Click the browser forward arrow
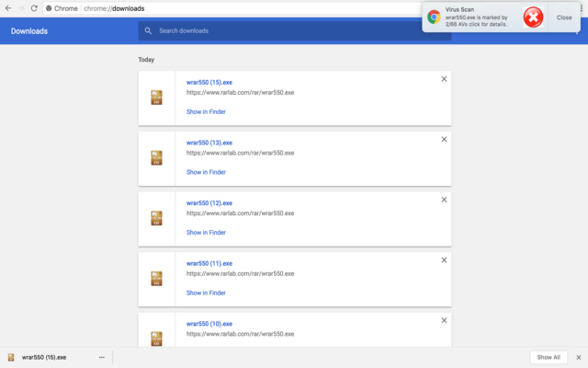This screenshot has width=588, height=368. pos(21,8)
